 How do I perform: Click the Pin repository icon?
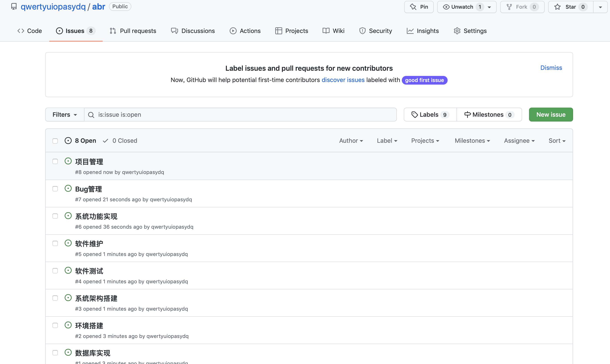pyautogui.click(x=413, y=7)
